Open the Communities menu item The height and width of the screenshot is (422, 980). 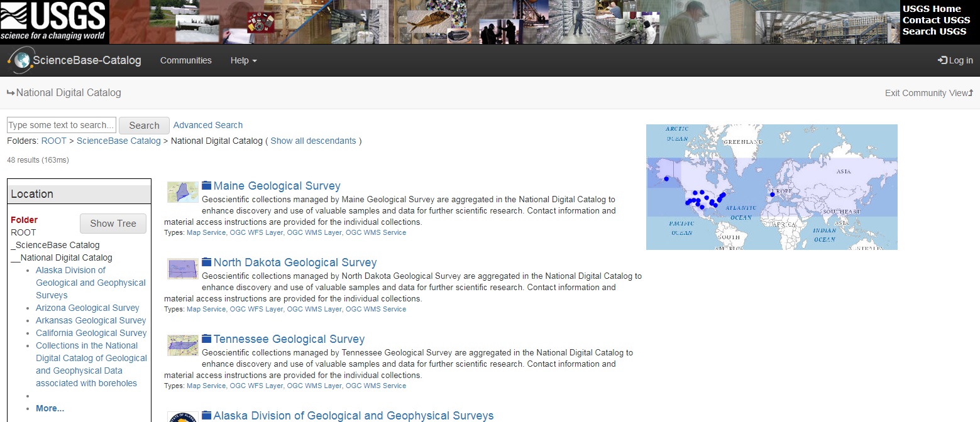click(185, 61)
